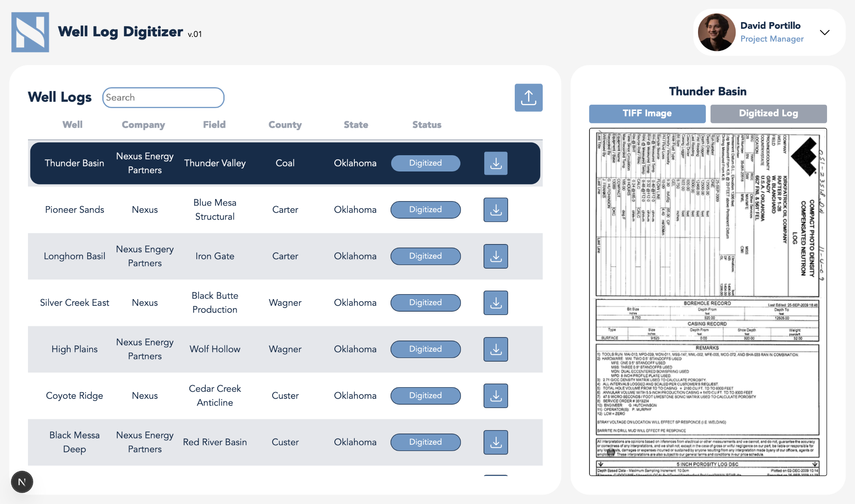Switch to the Digitized Log tab
Screen dimensions: 855x504
tap(768, 113)
